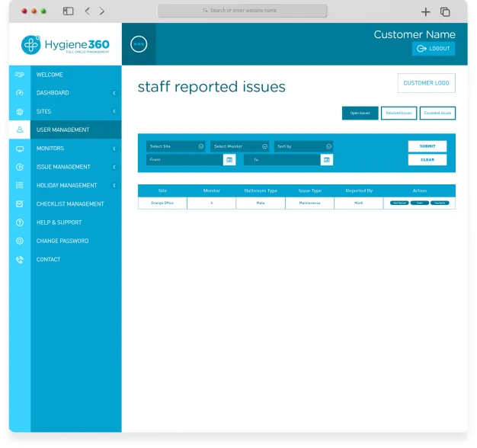Click the Issue Type column header
The width and height of the screenshot is (477, 448).
coord(310,190)
